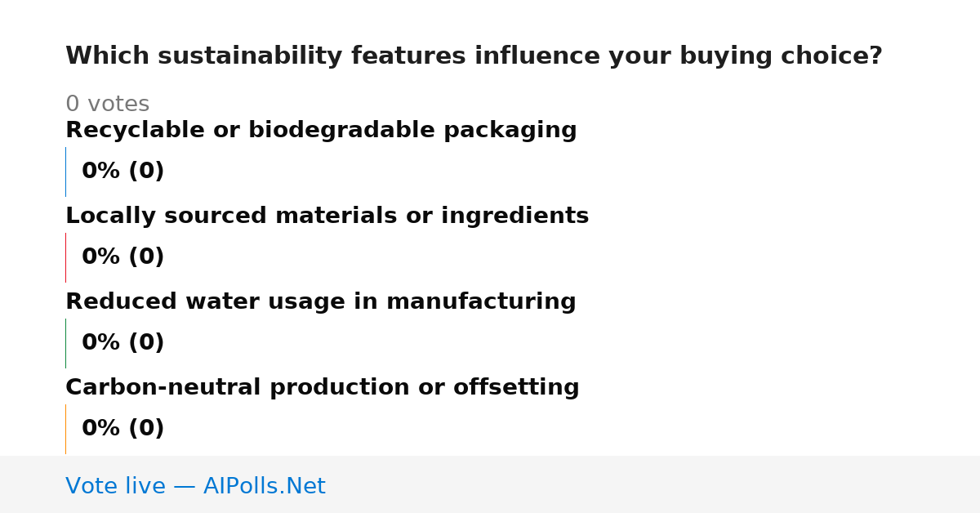The height and width of the screenshot is (513, 980).
Task: Click the orange bar for Carbon-neutral
Action: tap(65, 429)
